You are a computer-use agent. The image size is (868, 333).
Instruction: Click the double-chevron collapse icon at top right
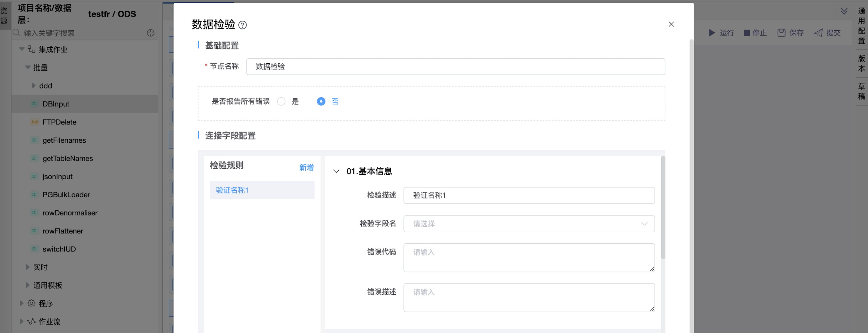click(844, 12)
